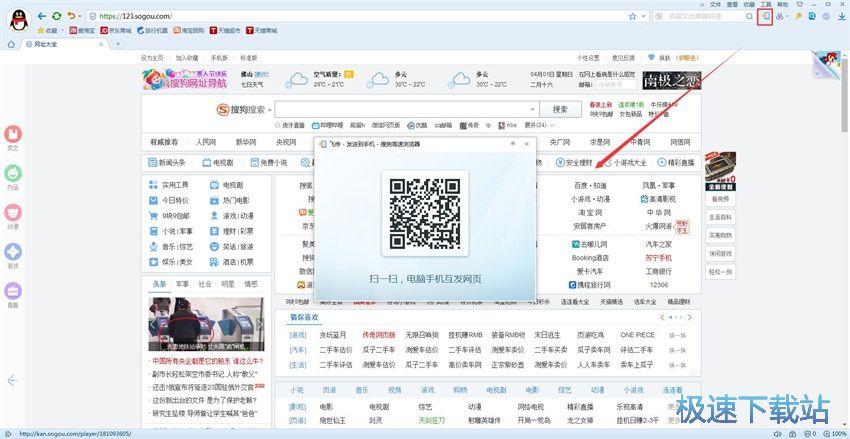This screenshot has height=439, width=850.
Task: Open 小游戏大全 category
Action: tap(625, 162)
